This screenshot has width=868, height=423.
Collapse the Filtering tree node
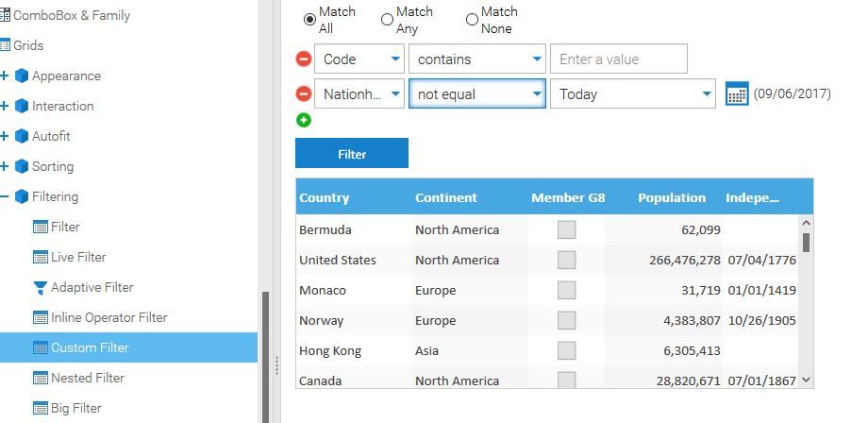(5, 196)
